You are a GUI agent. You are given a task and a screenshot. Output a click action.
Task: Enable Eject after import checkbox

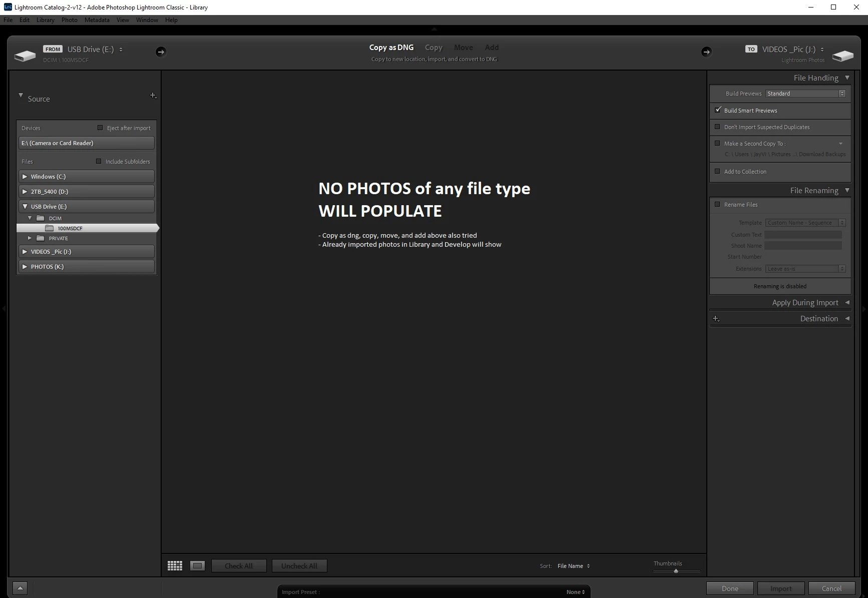(x=100, y=128)
